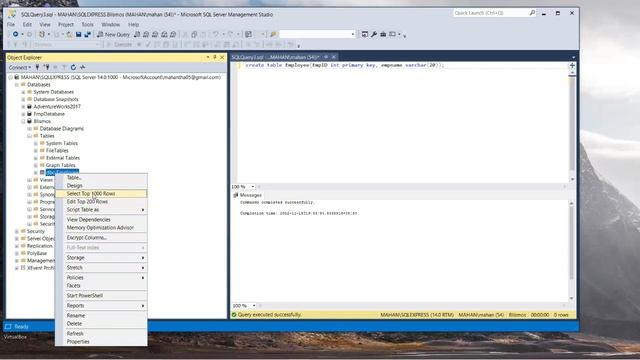This screenshot has width=640, height=360.
Task: Expand the EmpDatabase node
Action: click(23, 114)
